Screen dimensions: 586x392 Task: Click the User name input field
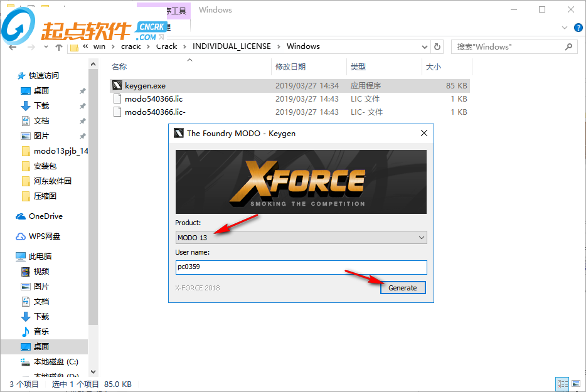301,267
